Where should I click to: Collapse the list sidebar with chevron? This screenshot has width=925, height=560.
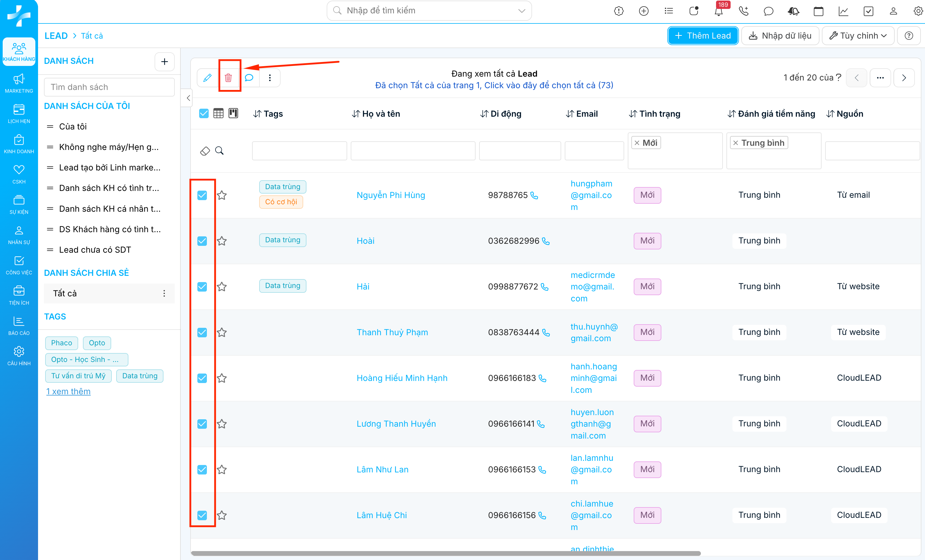click(188, 98)
